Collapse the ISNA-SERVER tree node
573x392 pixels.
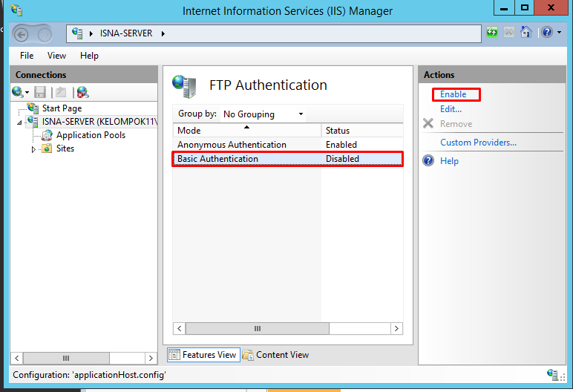point(19,122)
